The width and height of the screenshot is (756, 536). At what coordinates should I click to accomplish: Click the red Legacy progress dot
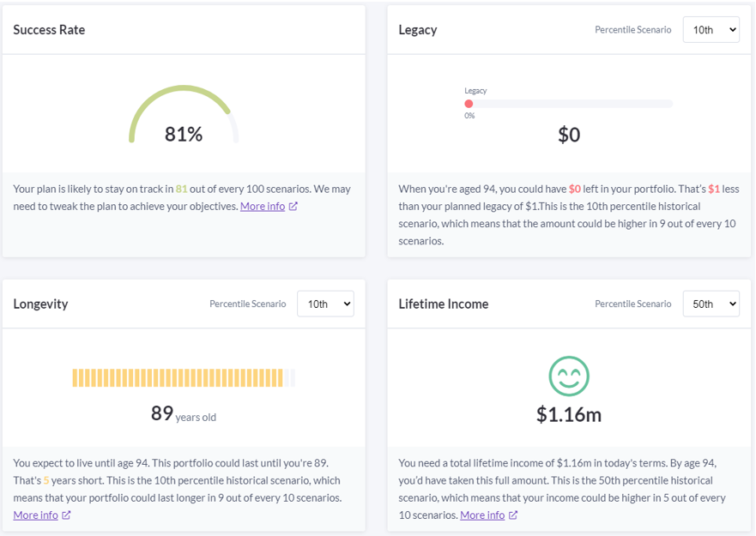pyautogui.click(x=469, y=104)
